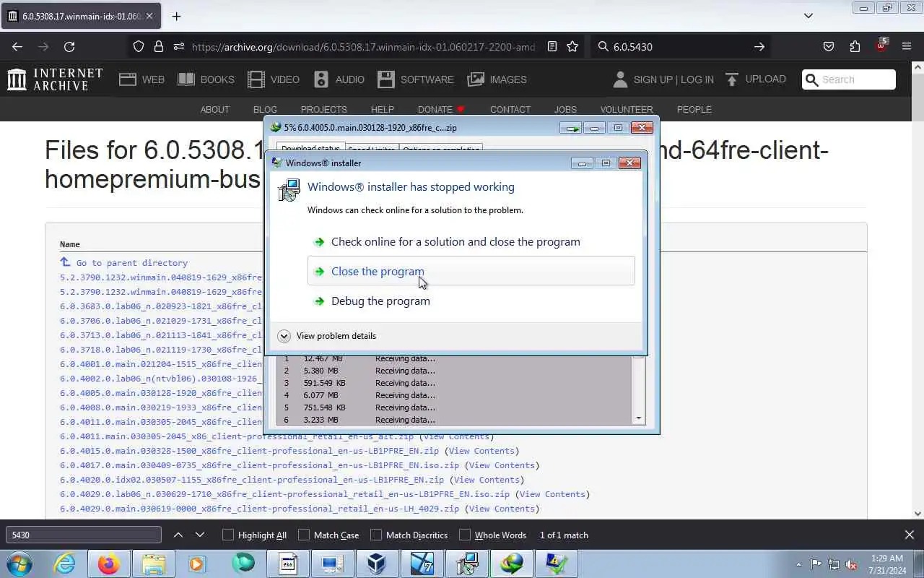
Task: Open the IMAGES section on Internet Archive
Action: tap(497, 79)
